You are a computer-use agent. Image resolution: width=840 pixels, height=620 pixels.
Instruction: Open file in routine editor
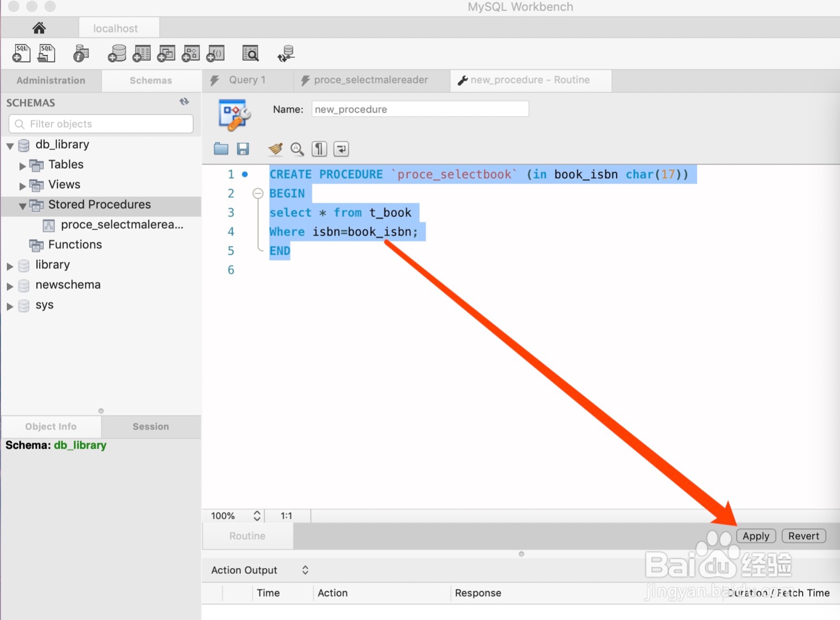click(x=221, y=149)
